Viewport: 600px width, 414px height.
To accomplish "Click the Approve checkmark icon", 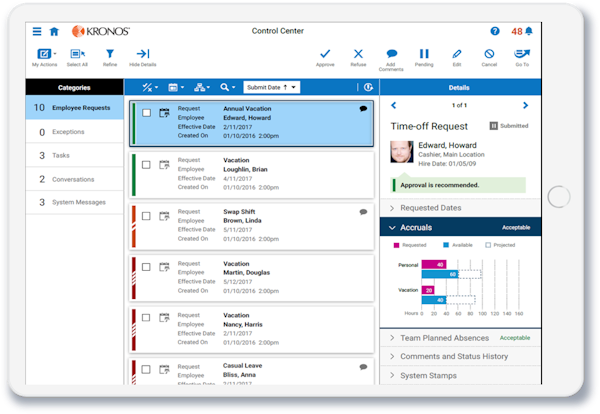I will tap(325, 55).
